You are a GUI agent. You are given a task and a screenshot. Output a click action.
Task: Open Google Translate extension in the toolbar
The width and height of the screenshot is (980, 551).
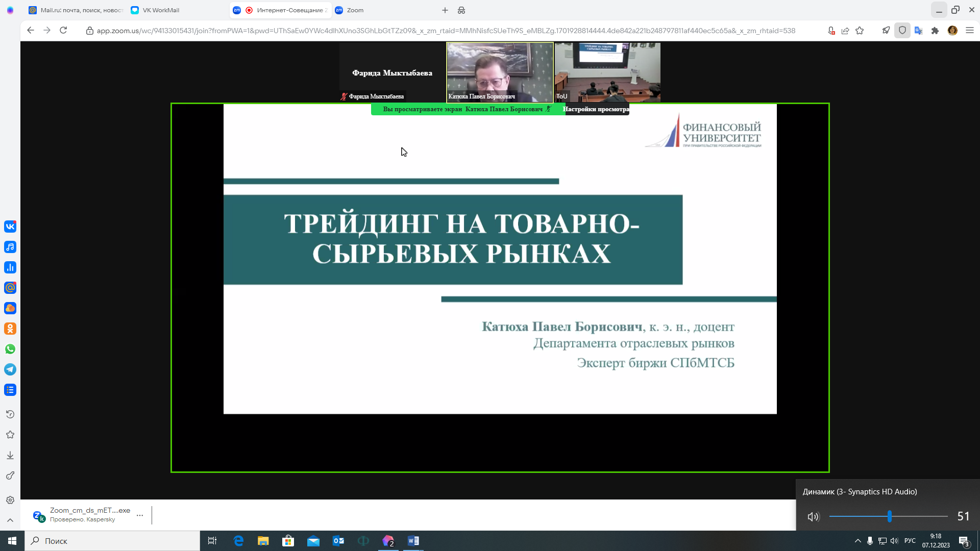click(x=919, y=31)
